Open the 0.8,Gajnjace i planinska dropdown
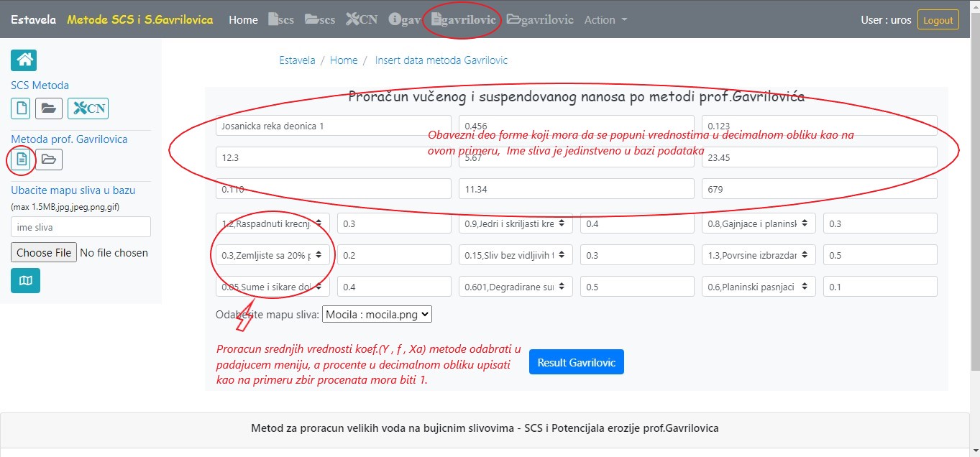The image size is (980, 457). pos(759,223)
